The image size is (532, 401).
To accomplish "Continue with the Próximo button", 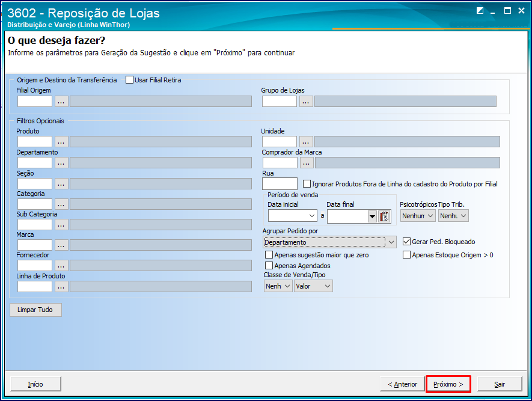I will click(448, 384).
